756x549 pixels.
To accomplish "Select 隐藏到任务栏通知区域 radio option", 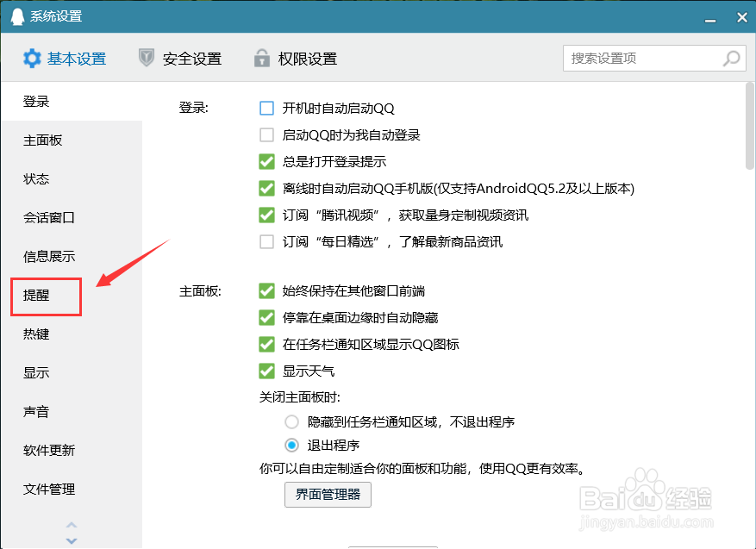I will 291,422.
